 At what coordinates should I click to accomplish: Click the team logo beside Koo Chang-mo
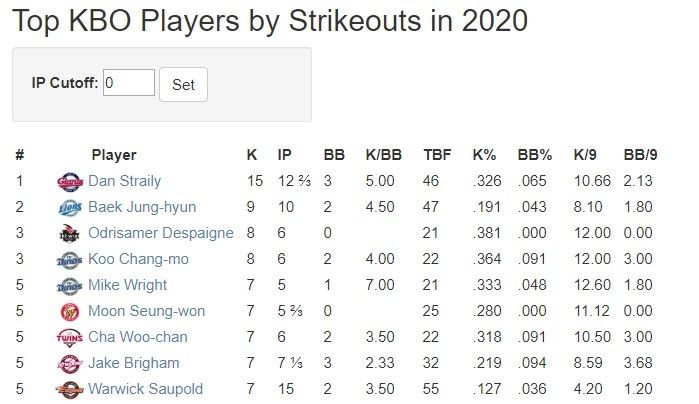[71, 260]
